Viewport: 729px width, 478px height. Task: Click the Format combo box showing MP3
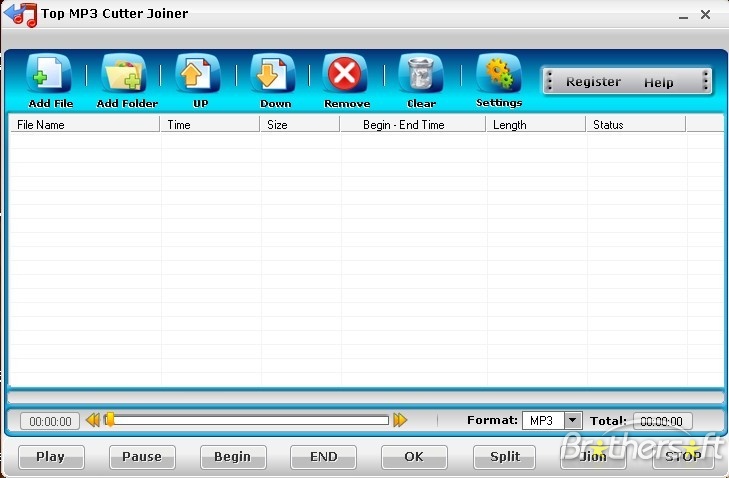click(552, 420)
